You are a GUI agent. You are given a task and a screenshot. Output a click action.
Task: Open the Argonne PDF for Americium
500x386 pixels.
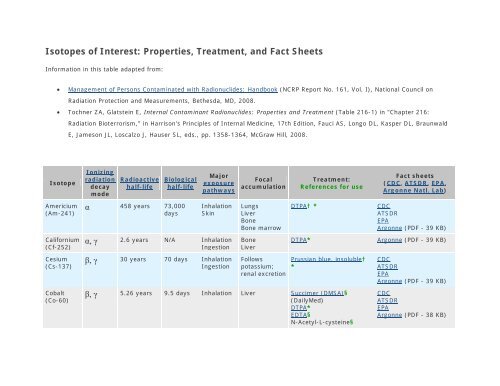(389, 228)
